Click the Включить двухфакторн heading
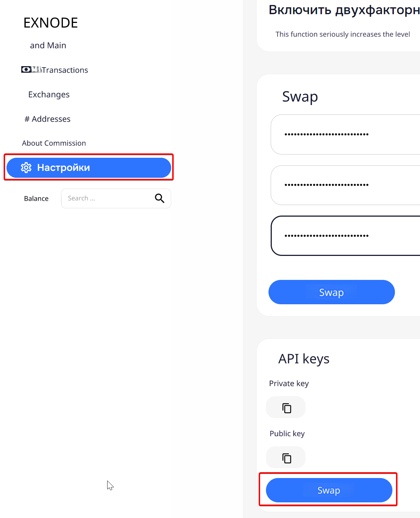 (x=344, y=10)
